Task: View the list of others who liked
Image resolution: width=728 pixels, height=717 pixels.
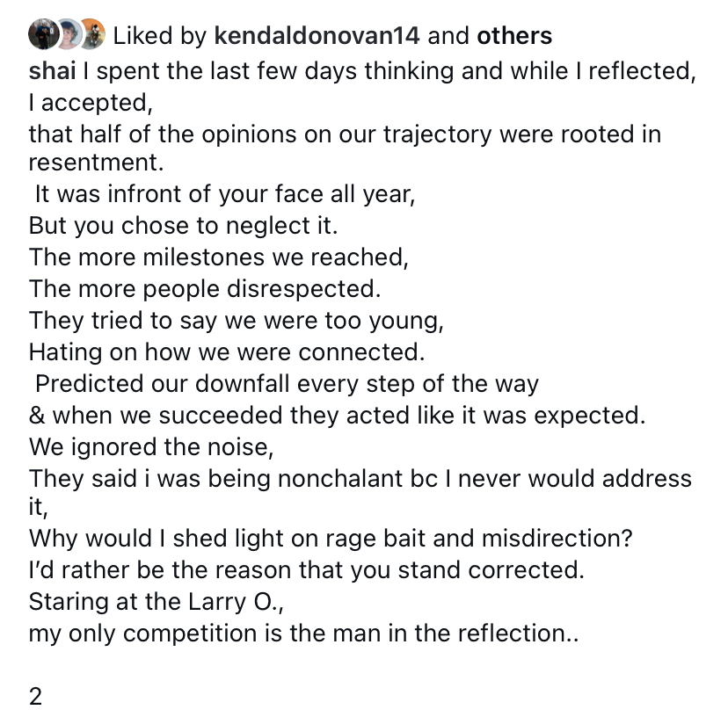Action: point(514,36)
